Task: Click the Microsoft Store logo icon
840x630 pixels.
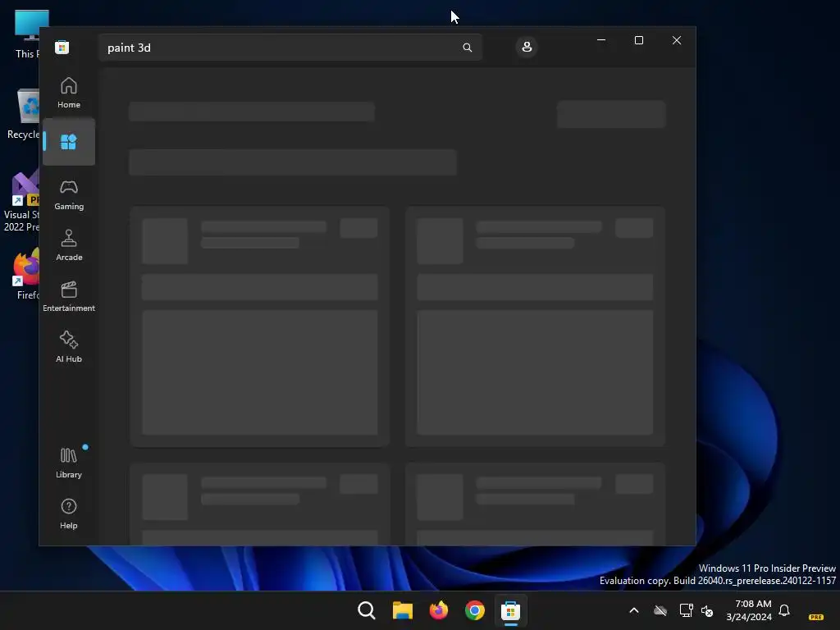Action: (62, 47)
